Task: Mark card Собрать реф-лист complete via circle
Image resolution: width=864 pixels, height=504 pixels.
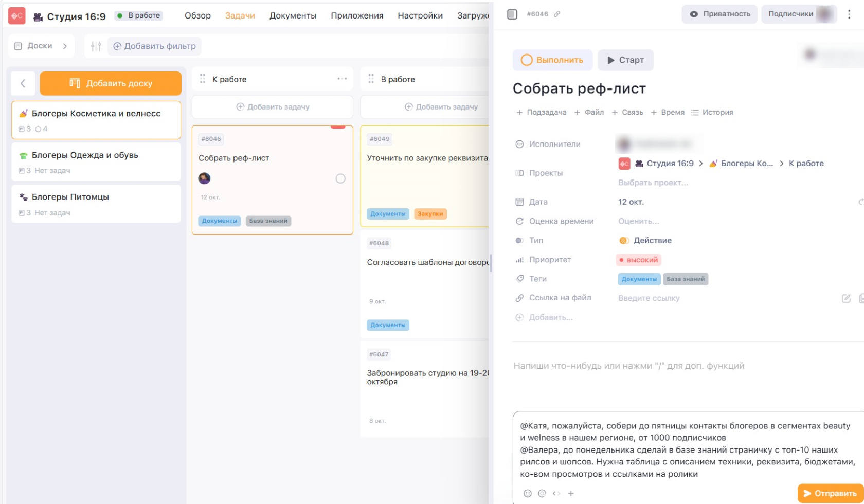Action: pyautogui.click(x=340, y=178)
